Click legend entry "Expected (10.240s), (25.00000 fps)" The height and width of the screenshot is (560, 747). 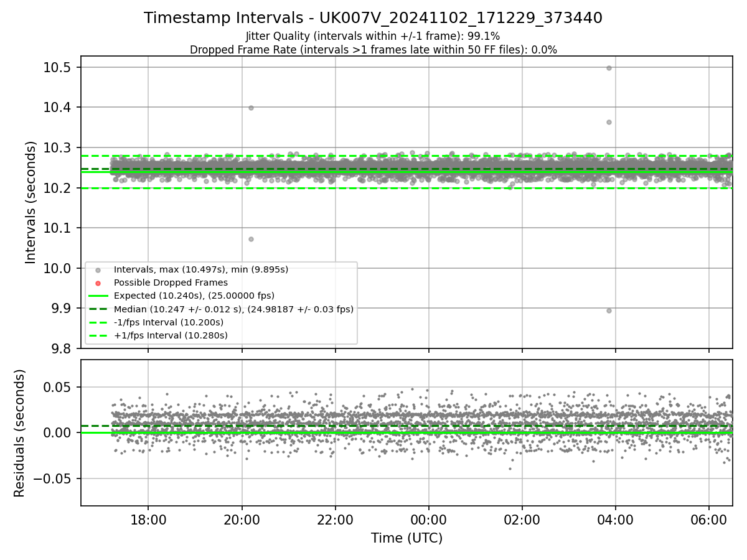pos(194,296)
